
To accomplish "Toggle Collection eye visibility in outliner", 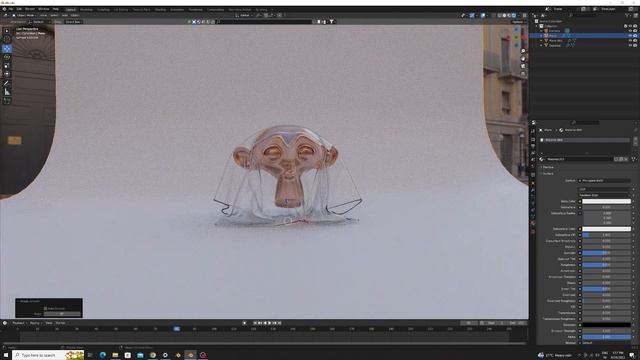I will click(x=631, y=26).
